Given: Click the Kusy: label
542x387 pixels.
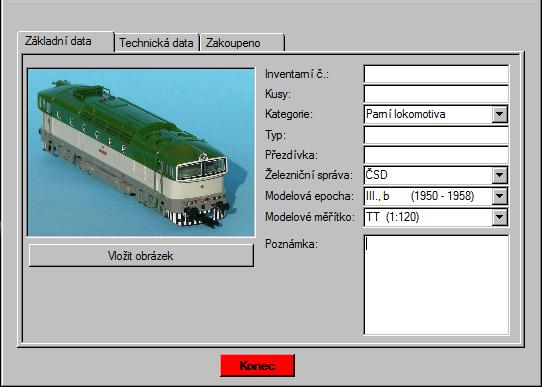Looking at the screenshot, I should [278, 94].
